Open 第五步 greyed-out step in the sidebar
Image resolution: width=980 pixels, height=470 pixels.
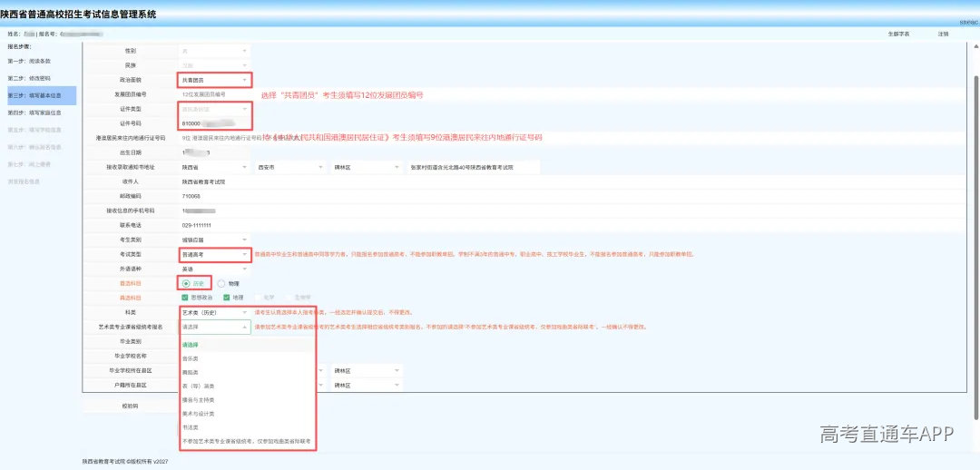34,130
